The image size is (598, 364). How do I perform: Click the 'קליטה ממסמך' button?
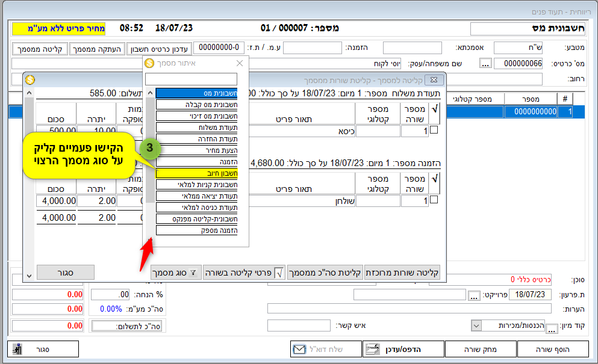click(x=40, y=49)
